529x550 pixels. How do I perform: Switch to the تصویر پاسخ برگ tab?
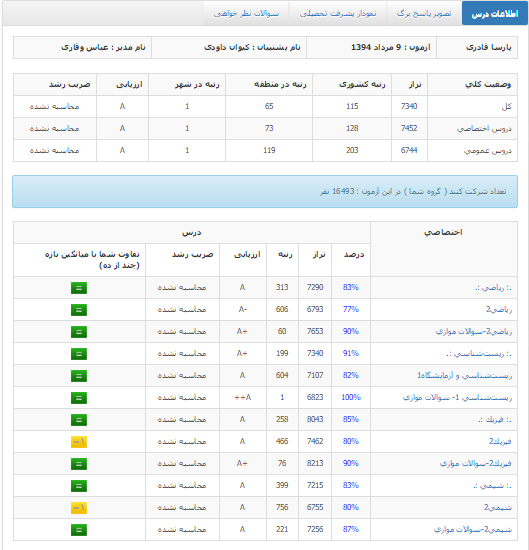click(424, 13)
